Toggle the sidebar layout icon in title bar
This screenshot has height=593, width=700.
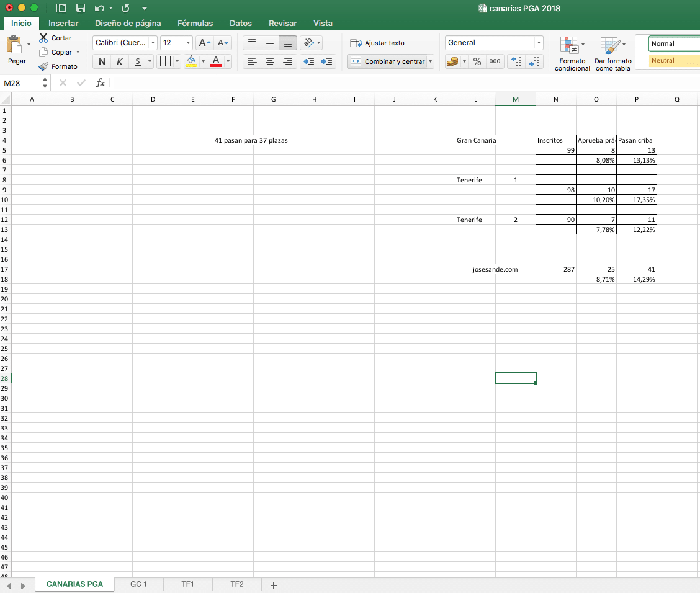[x=61, y=8]
